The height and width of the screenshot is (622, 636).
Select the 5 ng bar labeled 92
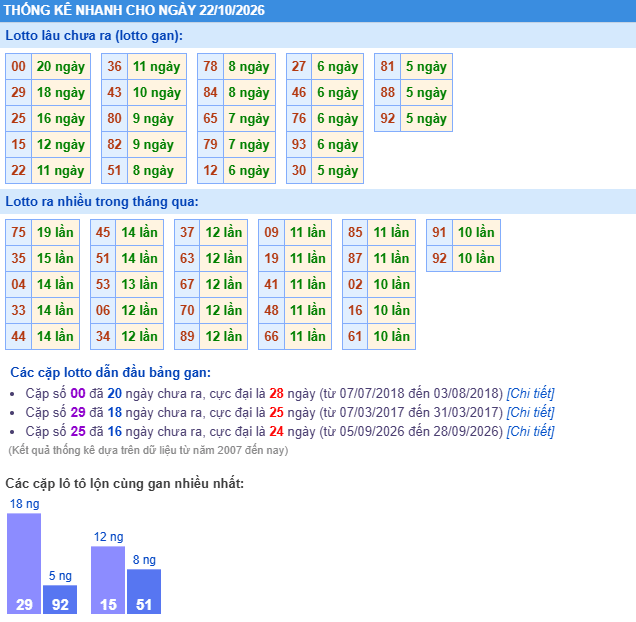pos(60,599)
